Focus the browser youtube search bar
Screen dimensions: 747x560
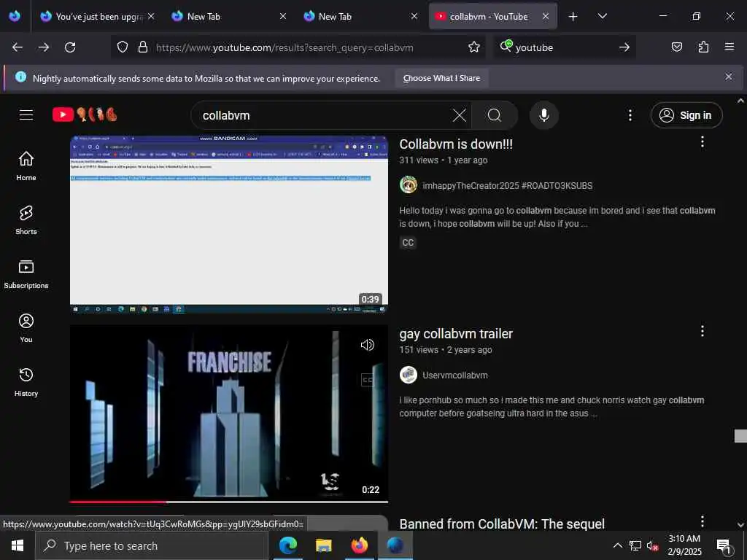point(565,47)
